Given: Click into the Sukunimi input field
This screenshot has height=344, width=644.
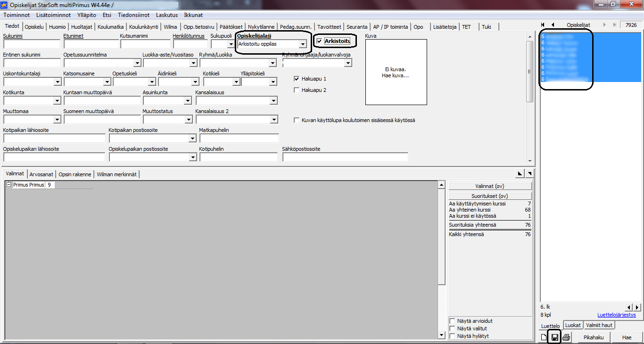Looking at the screenshot, I should [32, 44].
